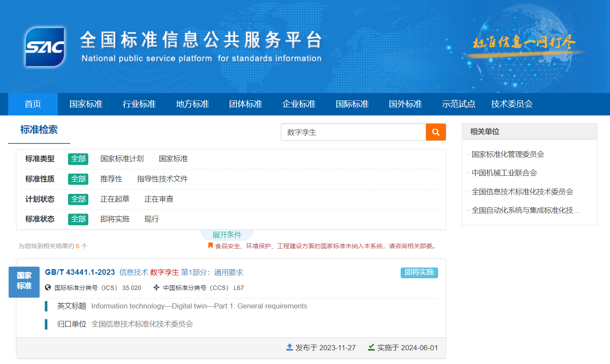The height and width of the screenshot is (364, 610).
Task: Switch to the 国家标准 navigation tab
Action: coord(85,104)
